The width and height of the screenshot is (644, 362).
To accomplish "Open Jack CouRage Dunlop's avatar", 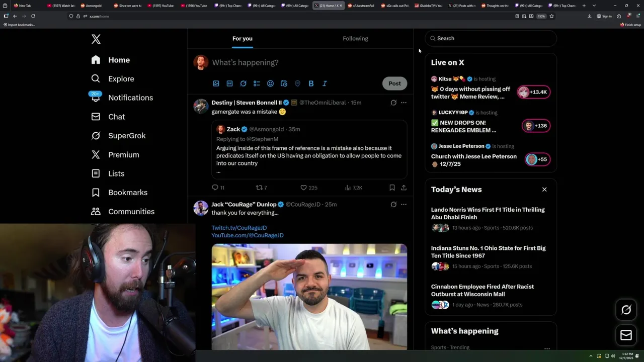I will 201,208.
